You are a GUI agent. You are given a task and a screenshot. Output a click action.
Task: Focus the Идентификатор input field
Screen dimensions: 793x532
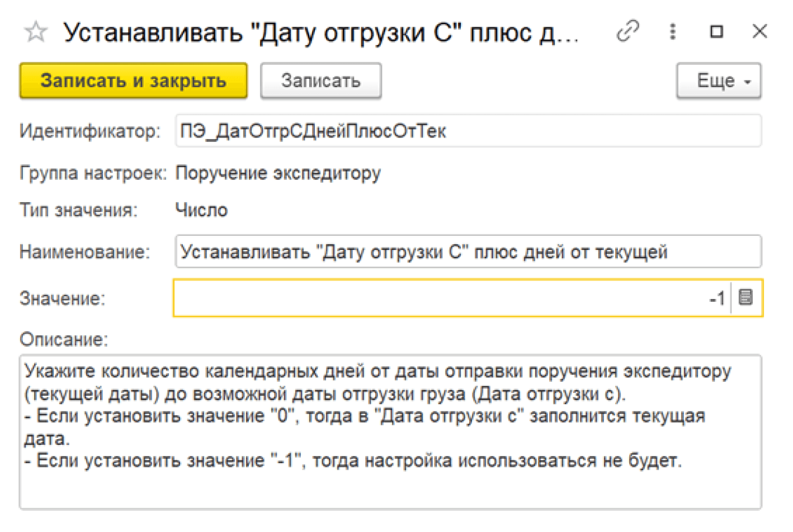[x=468, y=131]
